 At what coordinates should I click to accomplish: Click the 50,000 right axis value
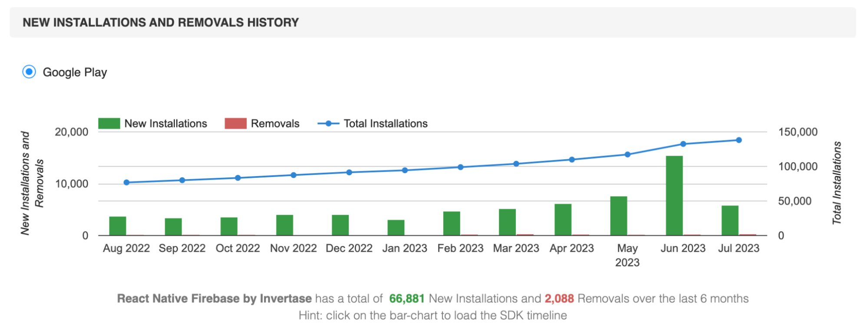(x=795, y=201)
